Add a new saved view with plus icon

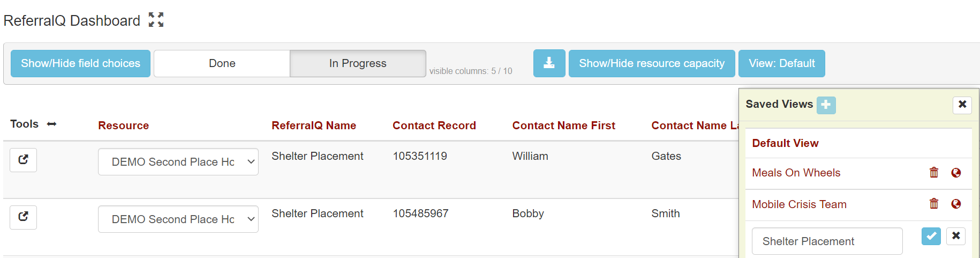826,105
